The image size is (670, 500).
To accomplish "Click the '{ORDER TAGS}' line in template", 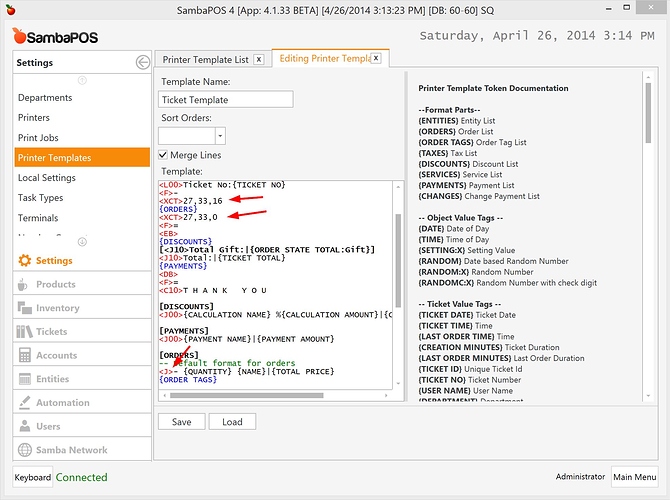I will click(x=188, y=379).
